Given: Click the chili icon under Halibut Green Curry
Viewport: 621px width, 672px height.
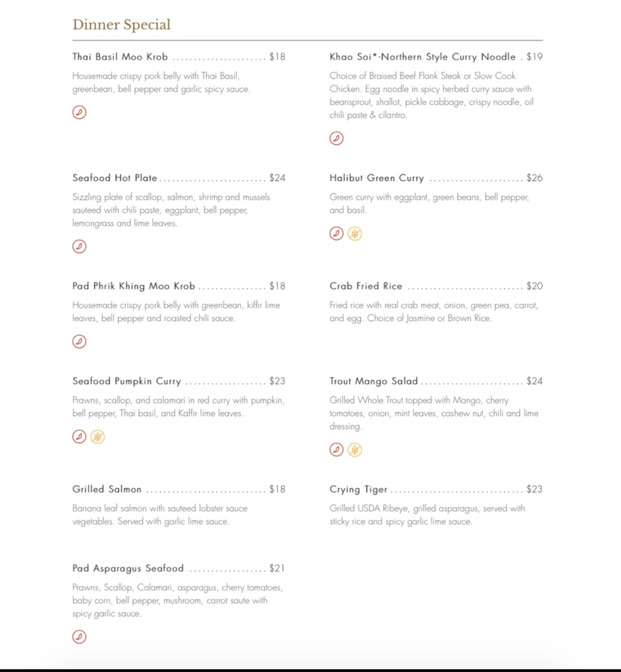Looking at the screenshot, I should [x=336, y=234].
